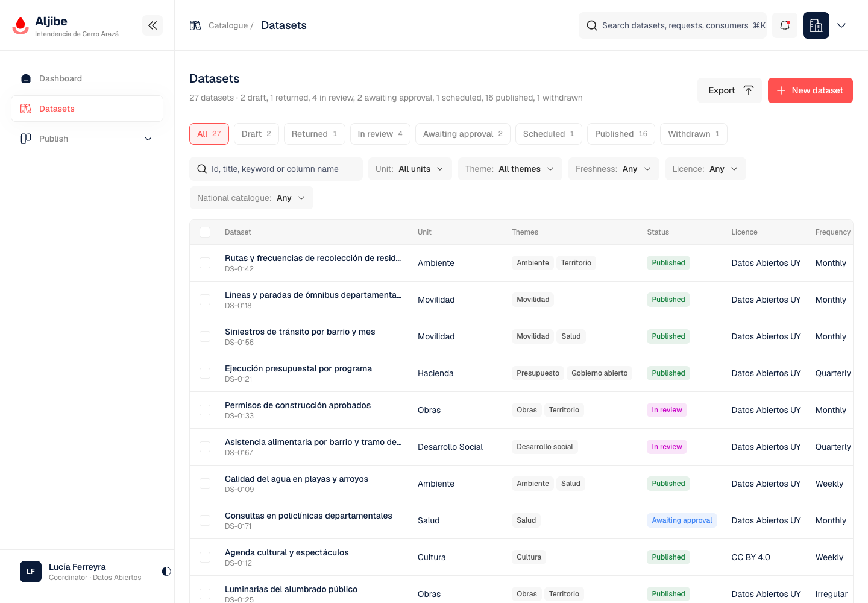Open notifications bell icon
Viewport: 868px width, 603px height.
click(785, 25)
